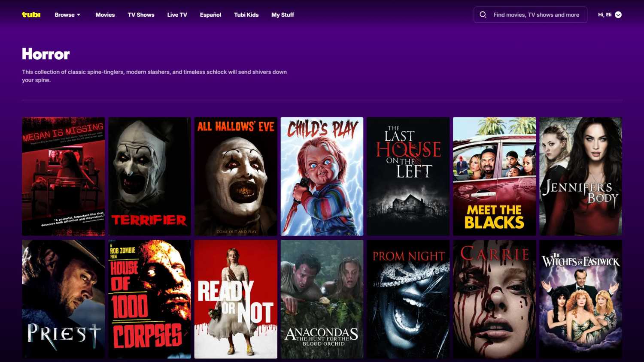Open the Terrifier movie poster
Image resolution: width=644 pixels, height=362 pixels.
[x=149, y=176]
